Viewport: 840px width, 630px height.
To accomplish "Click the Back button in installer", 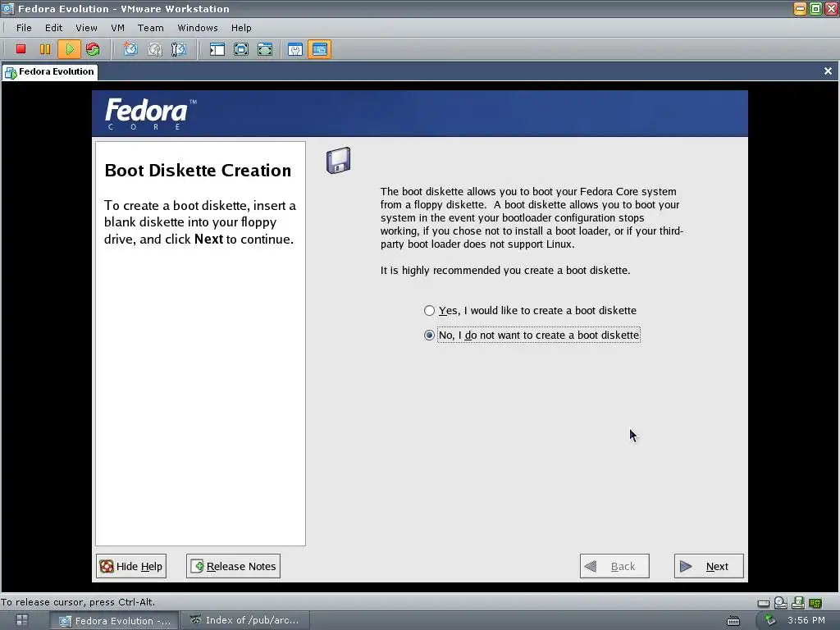I will pos(614,566).
